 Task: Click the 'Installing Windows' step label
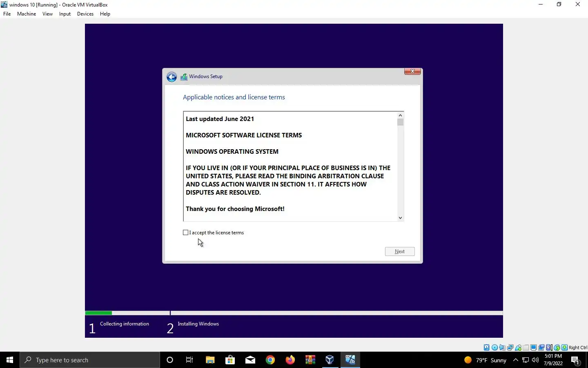point(198,324)
